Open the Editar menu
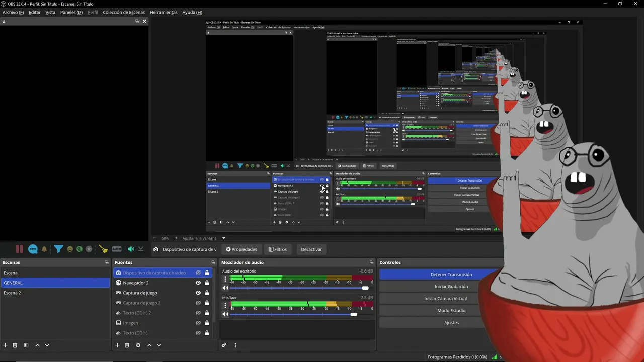Viewport: 644px width, 362px height. (x=35, y=12)
